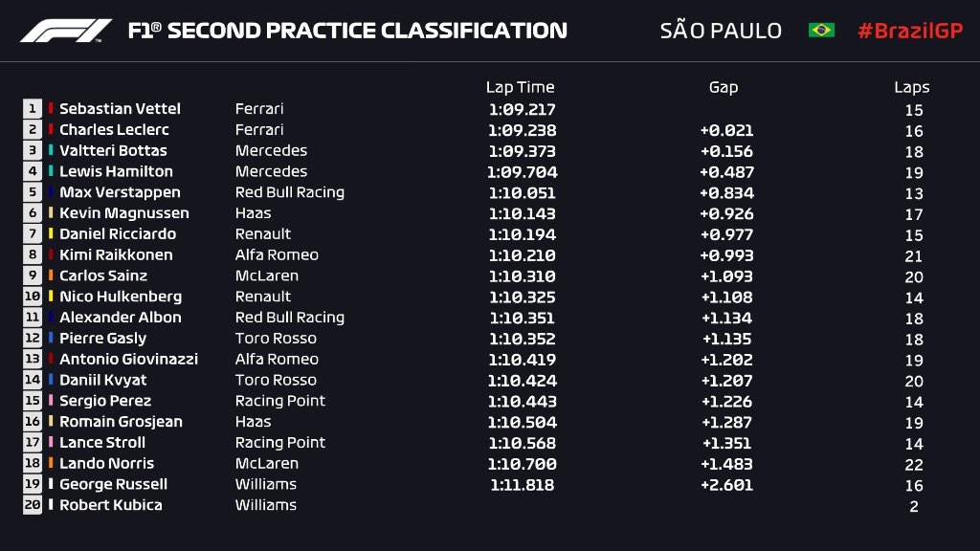
Task: Click position 20 number box
Action: coord(33,505)
